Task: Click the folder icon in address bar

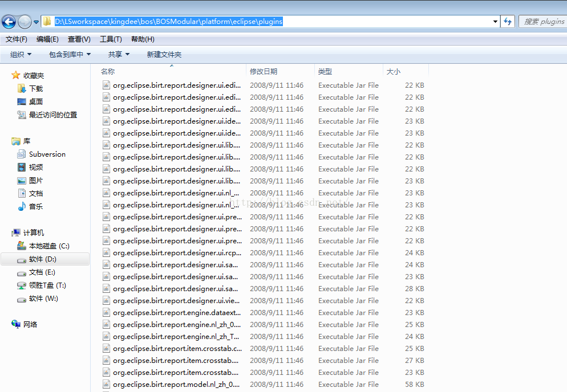Action: coord(47,22)
